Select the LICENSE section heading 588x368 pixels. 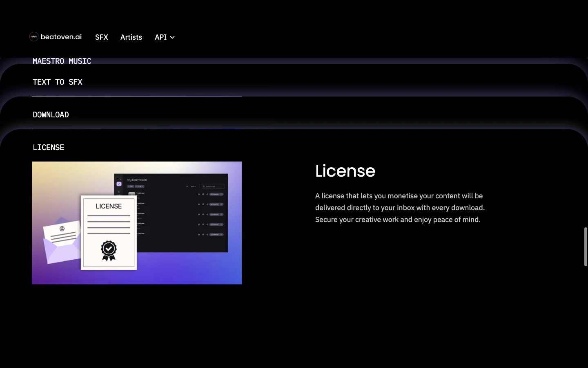click(x=49, y=147)
